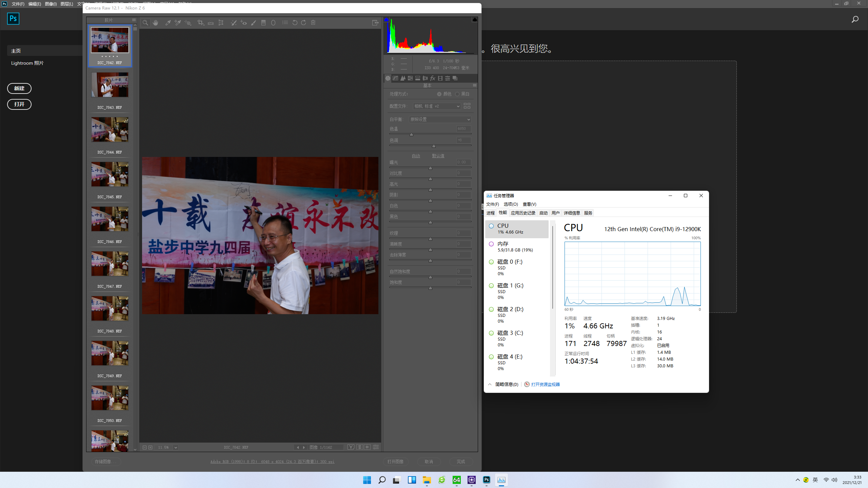Viewport: 868px width, 488px height.
Task: Click the 打开资源监视器 link
Action: coord(545,384)
